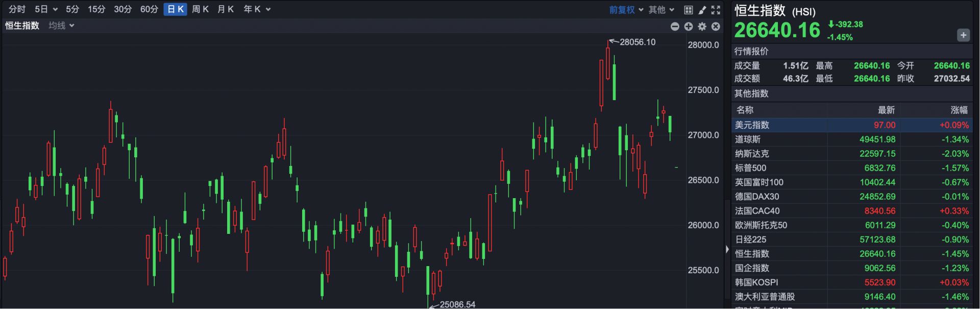Add HSI to watchlist with plus button
The height and width of the screenshot is (309, 980).
tap(963, 35)
